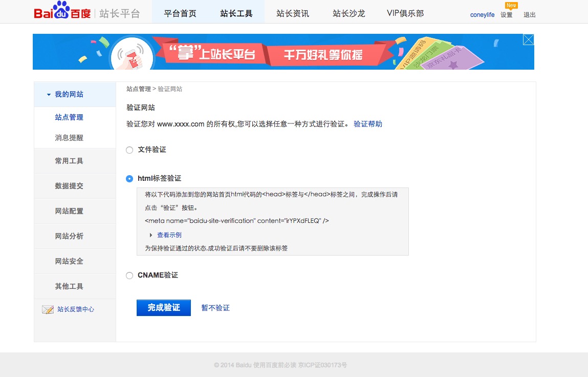Open 消息提醒 in the sidebar
The height and width of the screenshot is (377, 588).
69,137
